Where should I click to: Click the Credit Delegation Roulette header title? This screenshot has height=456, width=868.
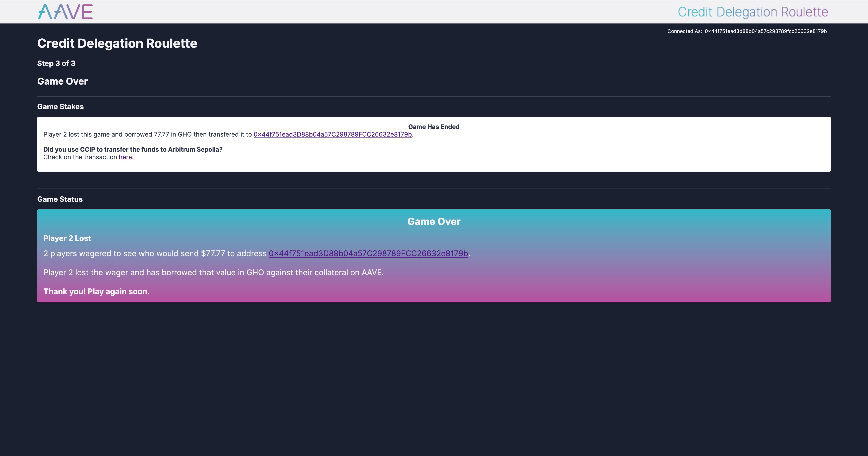pos(753,12)
